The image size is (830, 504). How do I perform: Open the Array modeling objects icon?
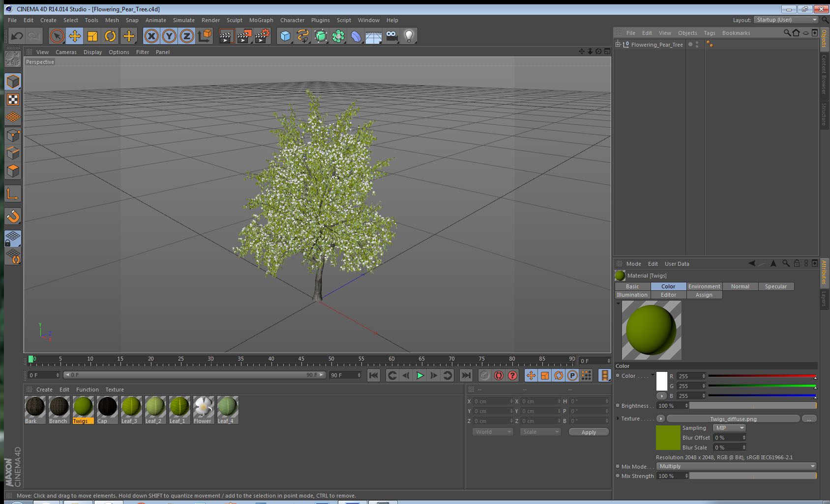[338, 36]
